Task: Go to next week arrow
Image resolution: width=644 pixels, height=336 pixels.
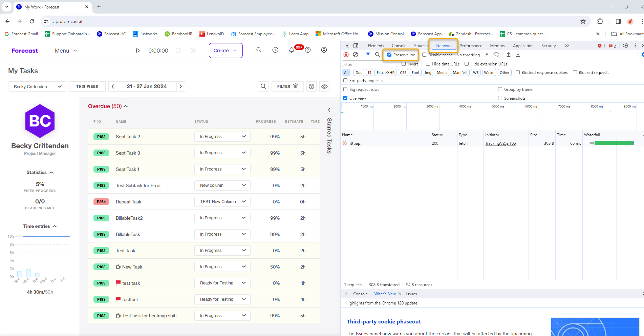Action: click(x=181, y=86)
